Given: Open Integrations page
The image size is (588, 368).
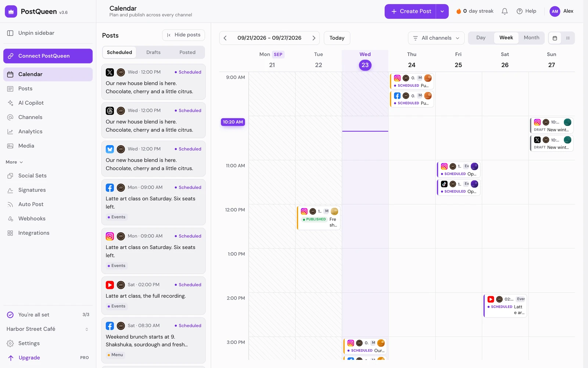Looking at the screenshot, I should [x=48, y=233].
